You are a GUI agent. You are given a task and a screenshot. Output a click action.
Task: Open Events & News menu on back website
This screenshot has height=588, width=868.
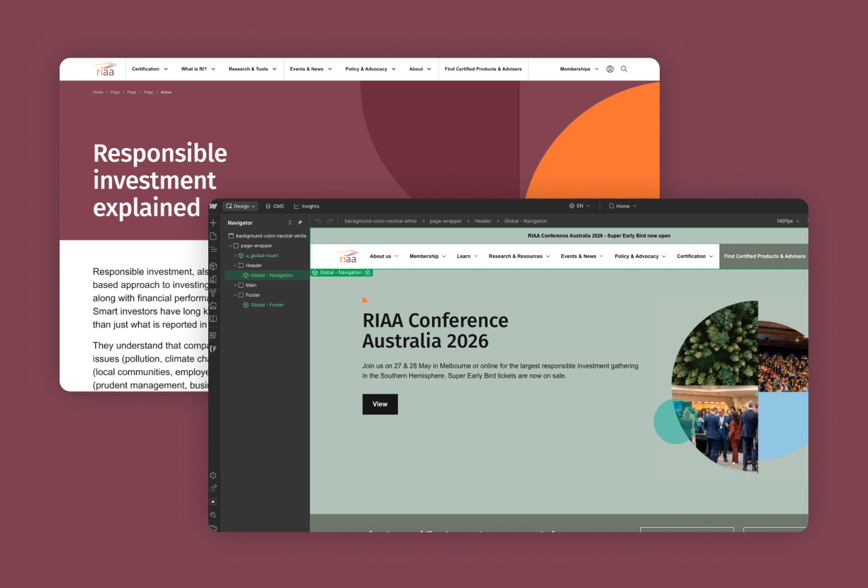(311, 69)
